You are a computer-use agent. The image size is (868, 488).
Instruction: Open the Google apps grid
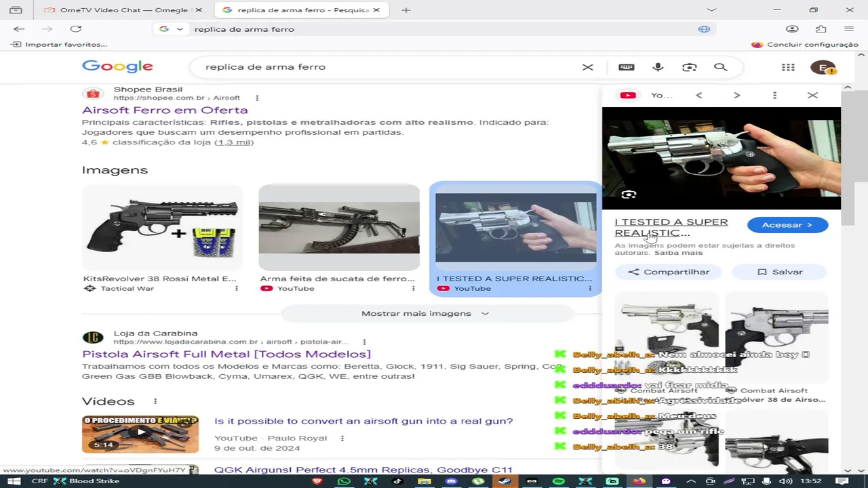[x=788, y=67]
